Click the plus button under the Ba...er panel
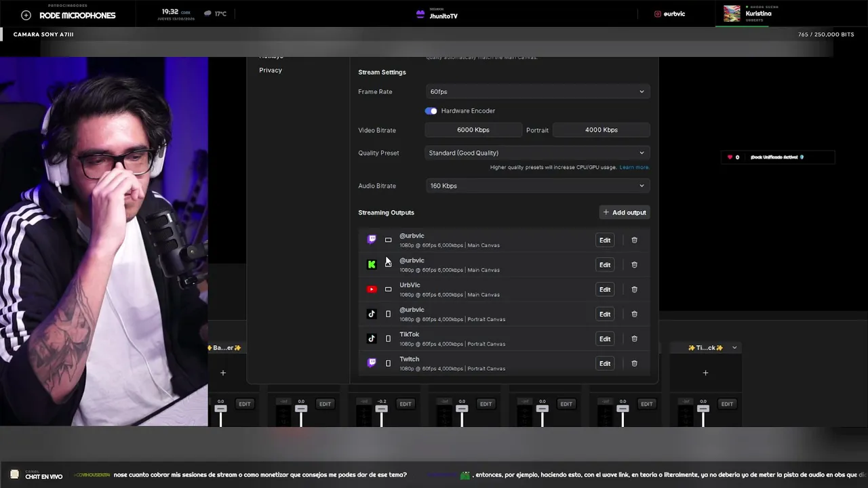 pos(222,373)
